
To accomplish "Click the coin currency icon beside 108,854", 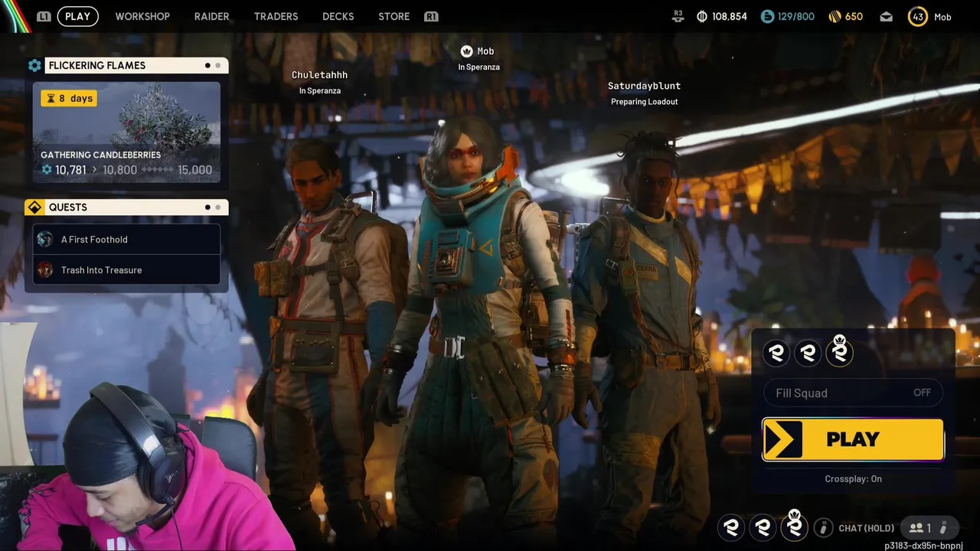I will click(x=701, y=16).
